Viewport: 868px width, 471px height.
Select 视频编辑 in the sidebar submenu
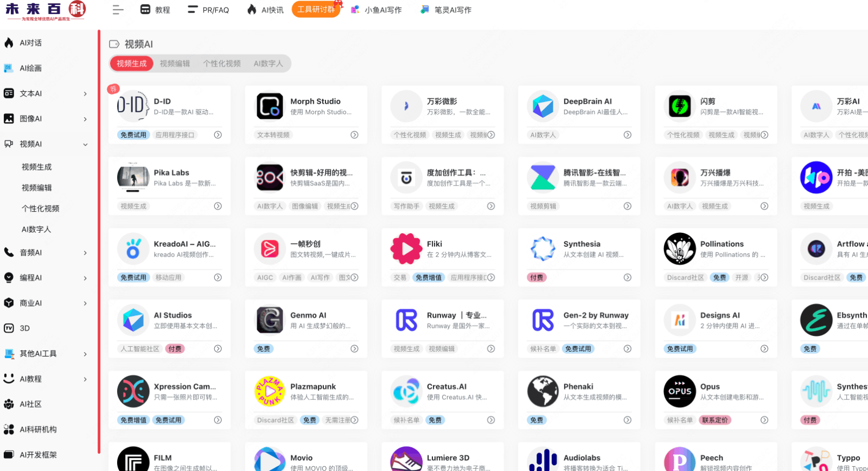37,187
